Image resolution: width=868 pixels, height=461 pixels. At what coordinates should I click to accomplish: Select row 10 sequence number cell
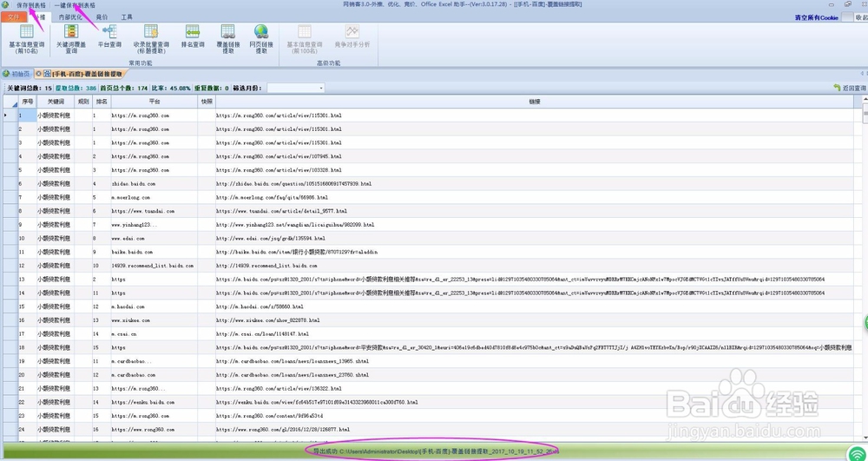pos(27,239)
